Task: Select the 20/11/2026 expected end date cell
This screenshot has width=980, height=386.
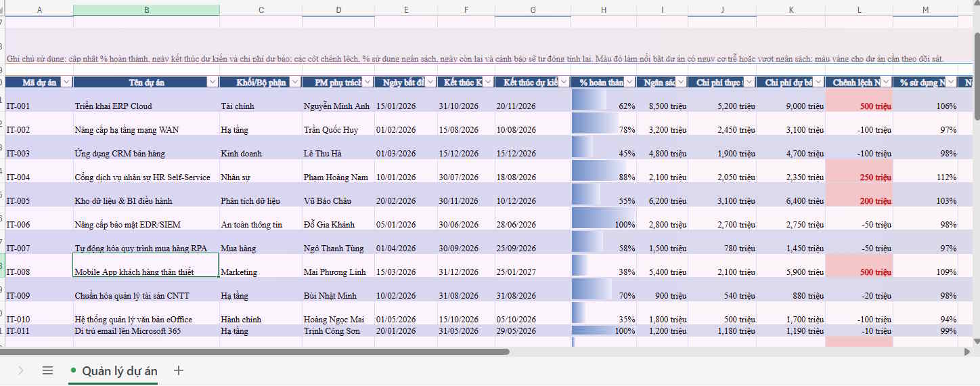Action: coord(533,100)
